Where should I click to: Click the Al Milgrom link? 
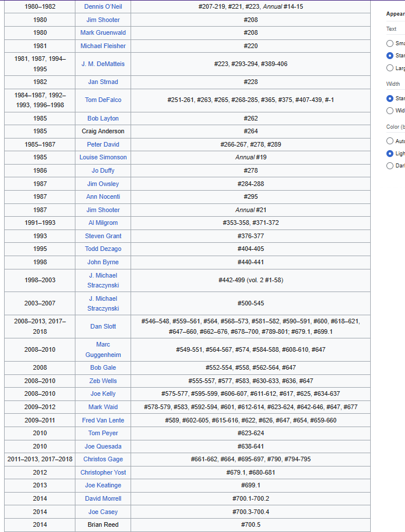tap(103, 223)
